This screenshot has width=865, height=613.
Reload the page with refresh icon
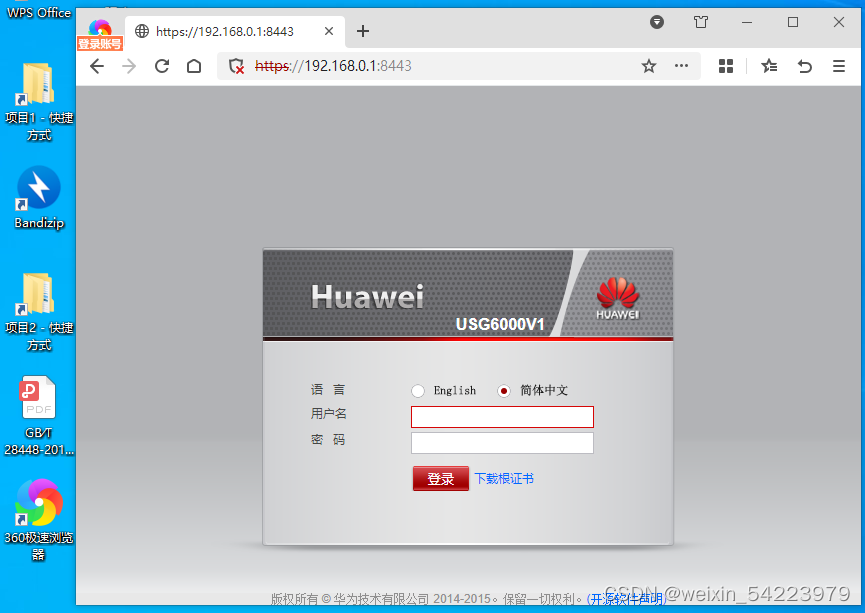pos(162,66)
